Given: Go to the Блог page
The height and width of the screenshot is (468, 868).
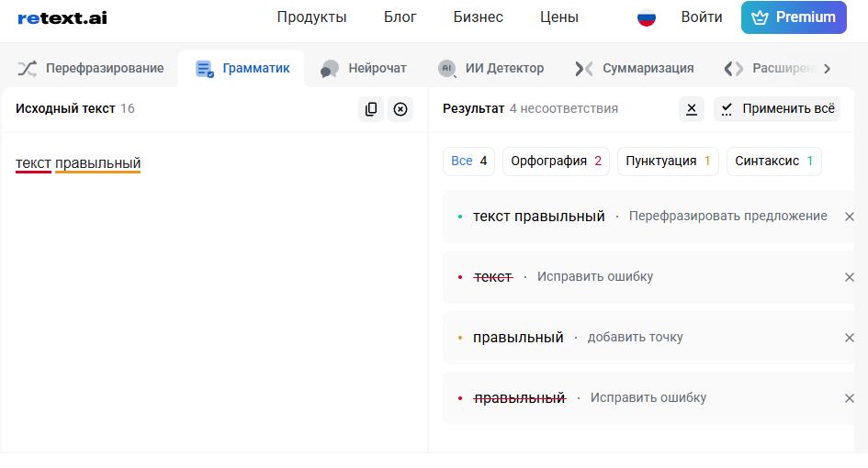Looking at the screenshot, I should coord(400,17).
